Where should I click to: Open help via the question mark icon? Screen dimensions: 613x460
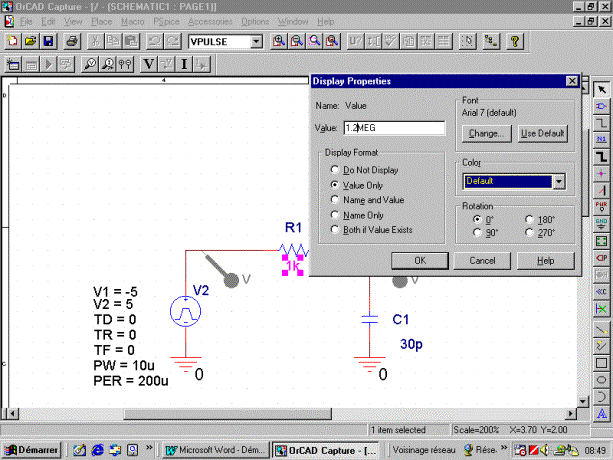click(514, 41)
